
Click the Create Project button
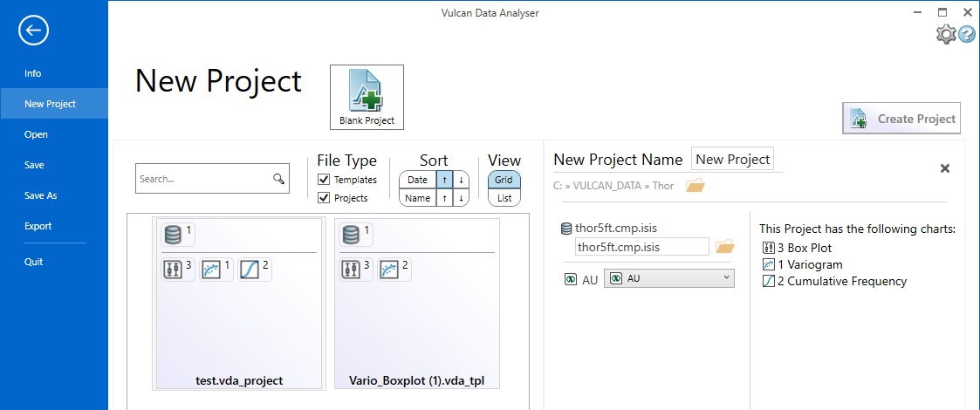[x=901, y=119]
